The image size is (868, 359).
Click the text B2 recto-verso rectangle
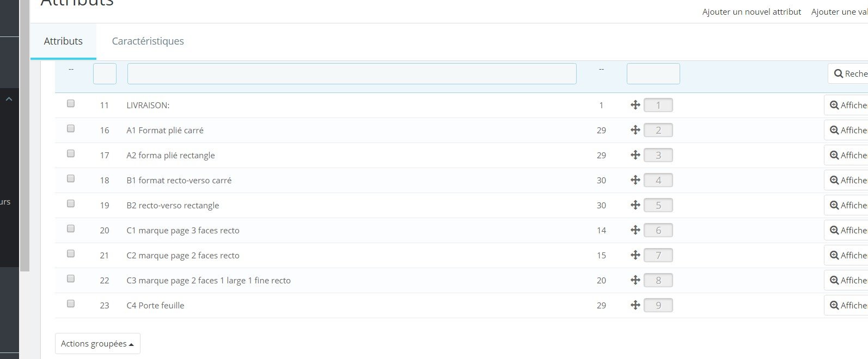pos(173,205)
